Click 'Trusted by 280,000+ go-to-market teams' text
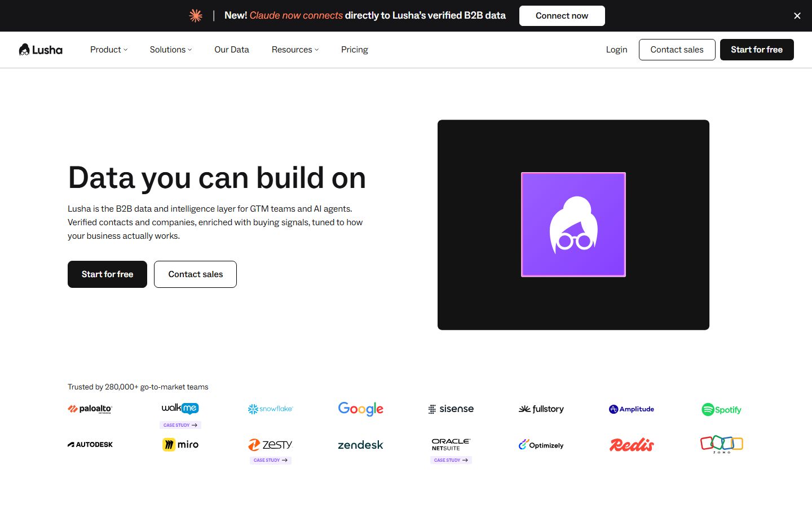This screenshot has width=812, height=508. click(x=138, y=387)
